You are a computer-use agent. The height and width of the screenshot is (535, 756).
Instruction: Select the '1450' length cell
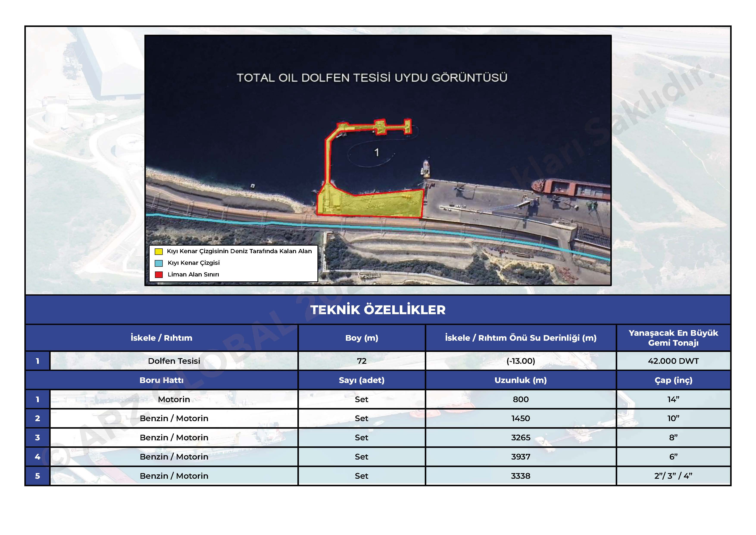[x=521, y=418]
